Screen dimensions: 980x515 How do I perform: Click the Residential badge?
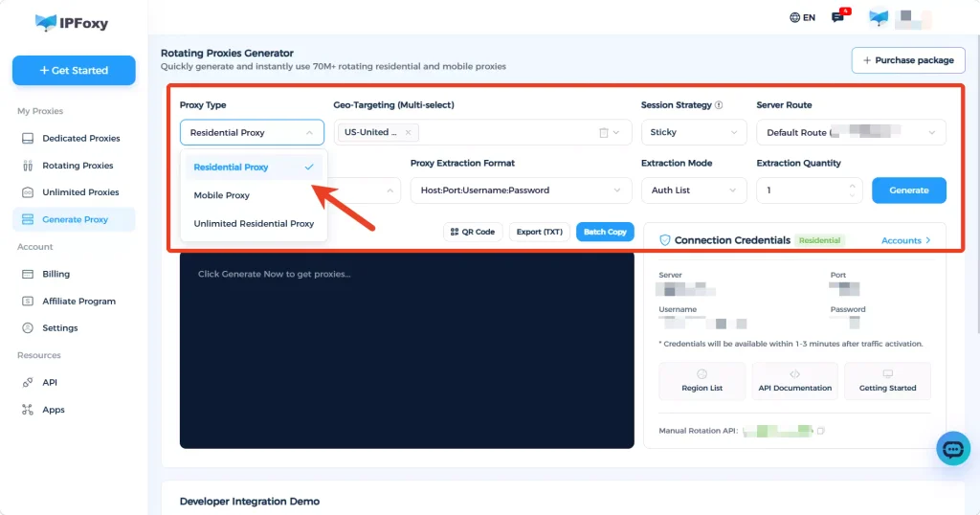point(819,240)
